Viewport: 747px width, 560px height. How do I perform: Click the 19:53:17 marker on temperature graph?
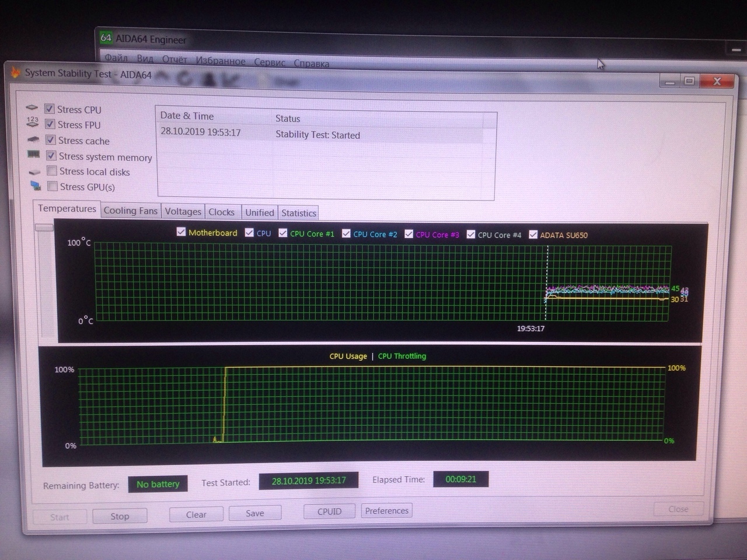coord(530,328)
